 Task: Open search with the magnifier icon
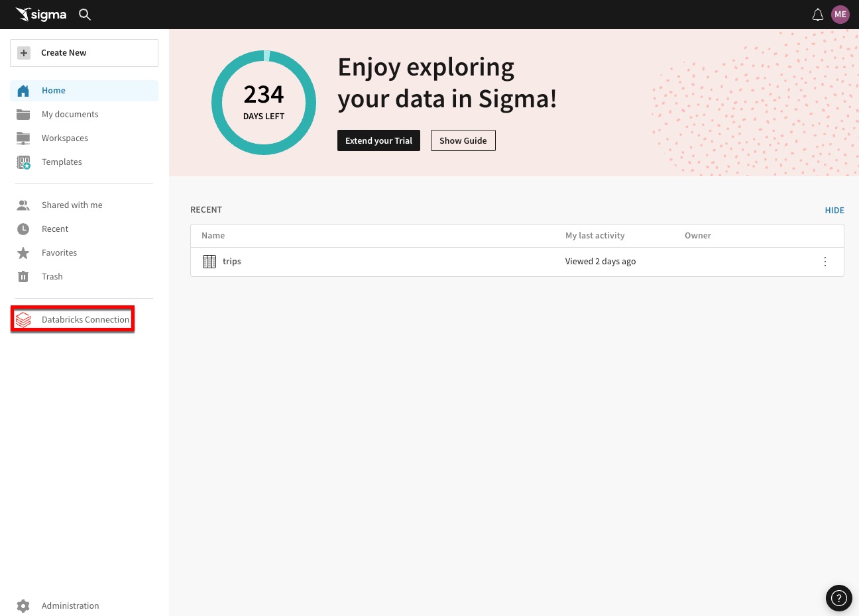coord(85,15)
